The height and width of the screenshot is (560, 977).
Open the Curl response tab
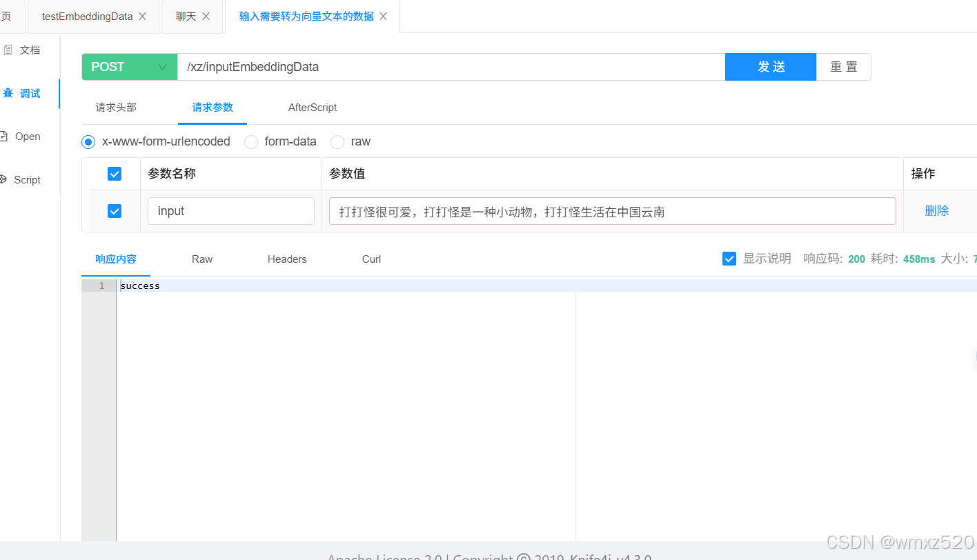point(371,259)
